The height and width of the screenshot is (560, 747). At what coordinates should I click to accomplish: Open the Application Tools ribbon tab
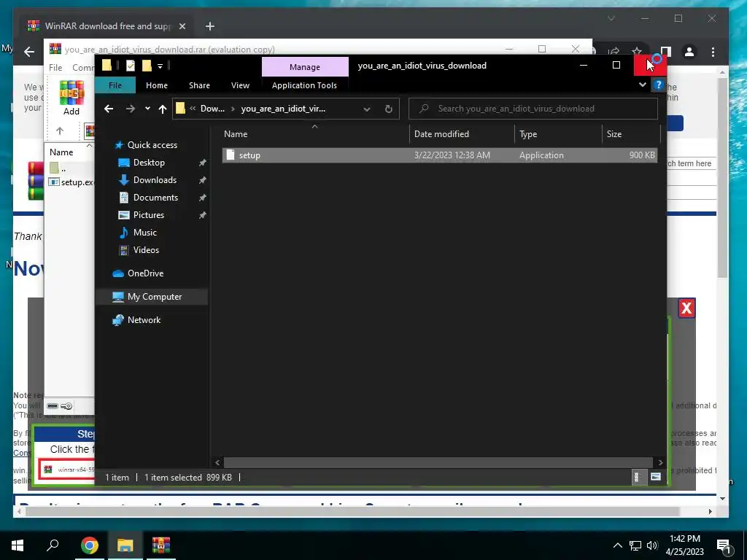(304, 85)
